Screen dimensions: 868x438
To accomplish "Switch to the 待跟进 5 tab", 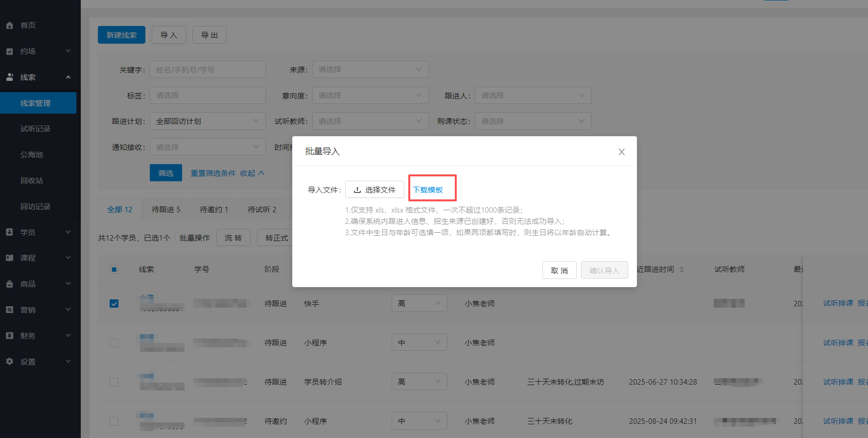I will point(166,209).
